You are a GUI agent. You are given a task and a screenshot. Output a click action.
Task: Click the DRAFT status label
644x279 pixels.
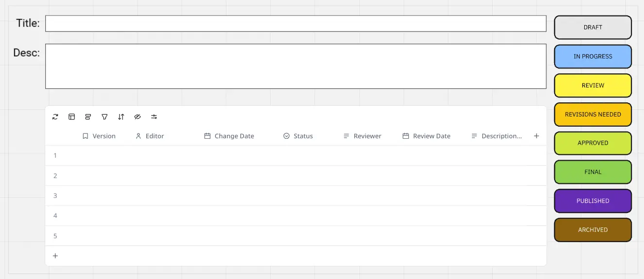(x=592, y=28)
